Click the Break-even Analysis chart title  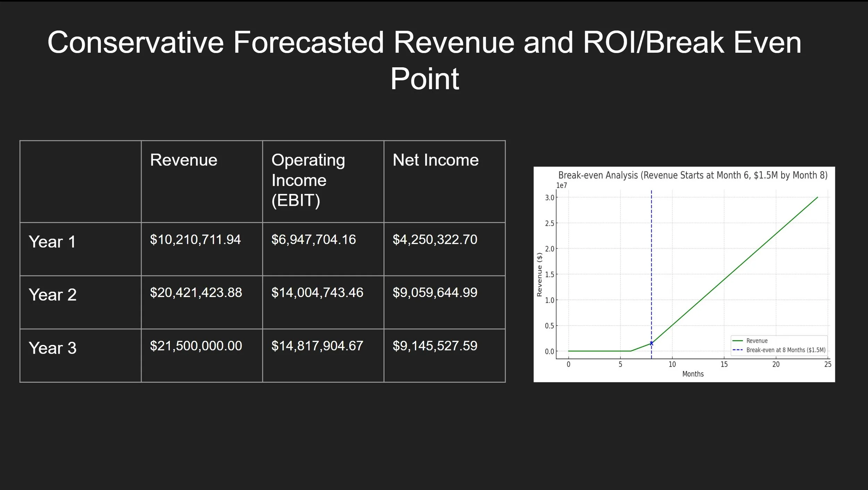(x=693, y=175)
